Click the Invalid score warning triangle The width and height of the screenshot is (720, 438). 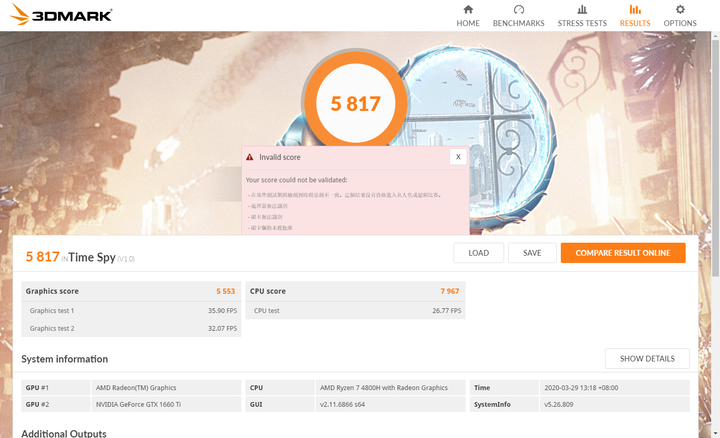tap(249, 157)
